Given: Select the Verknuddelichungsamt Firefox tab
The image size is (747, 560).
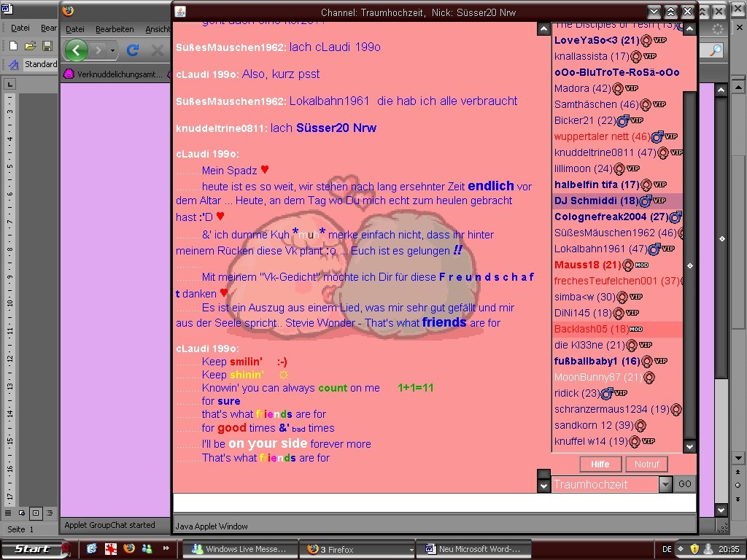Looking at the screenshot, I should (x=115, y=74).
